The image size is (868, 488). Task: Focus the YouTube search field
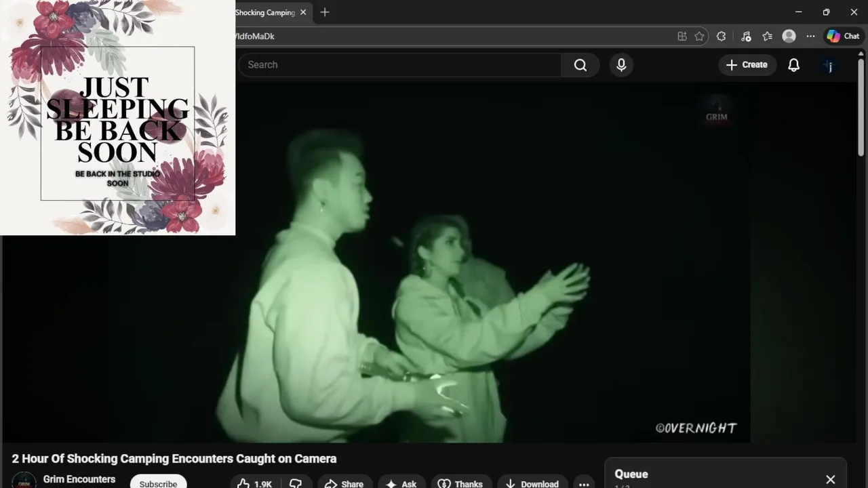400,64
